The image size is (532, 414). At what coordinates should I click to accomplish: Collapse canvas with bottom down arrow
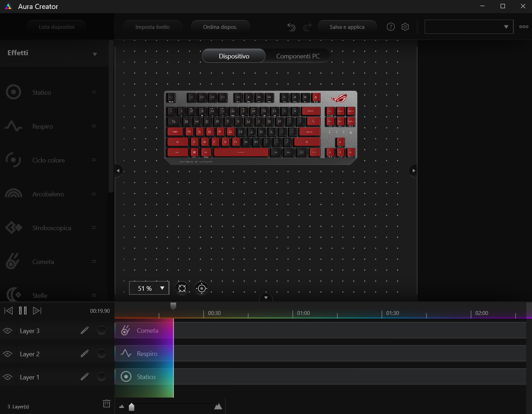point(266,297)
